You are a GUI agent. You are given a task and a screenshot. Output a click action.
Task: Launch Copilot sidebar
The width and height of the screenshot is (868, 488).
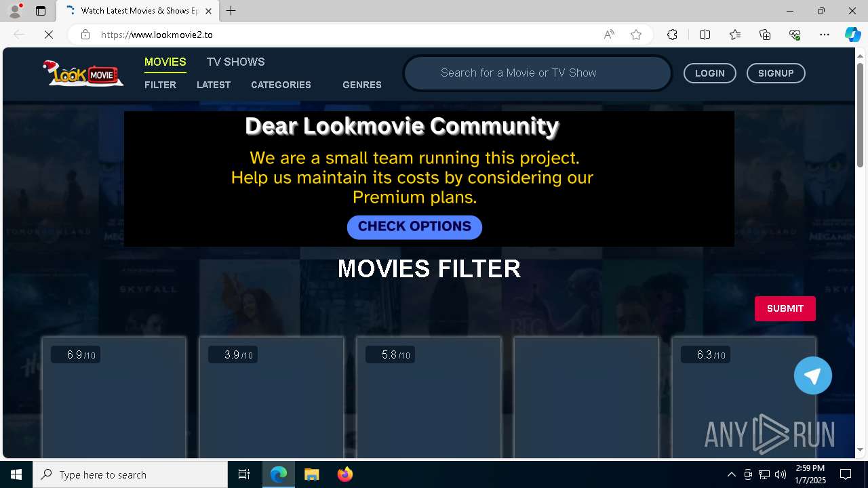(852, 35)
